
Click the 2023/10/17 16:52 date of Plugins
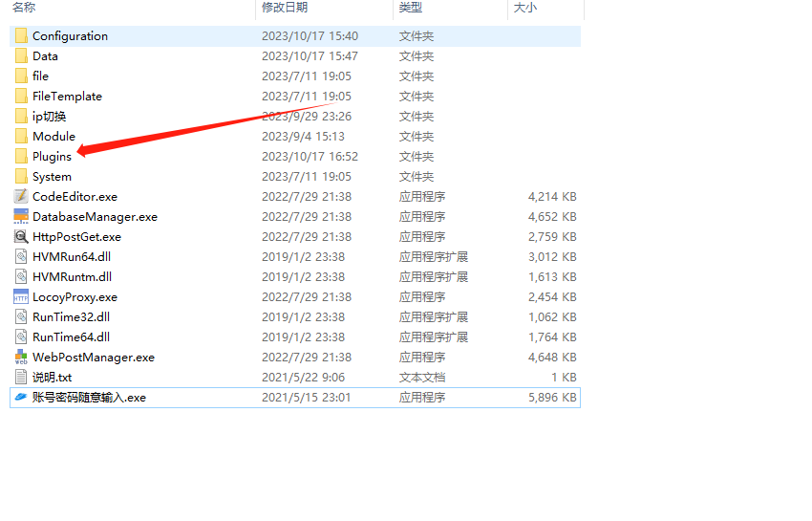(310, 157)
